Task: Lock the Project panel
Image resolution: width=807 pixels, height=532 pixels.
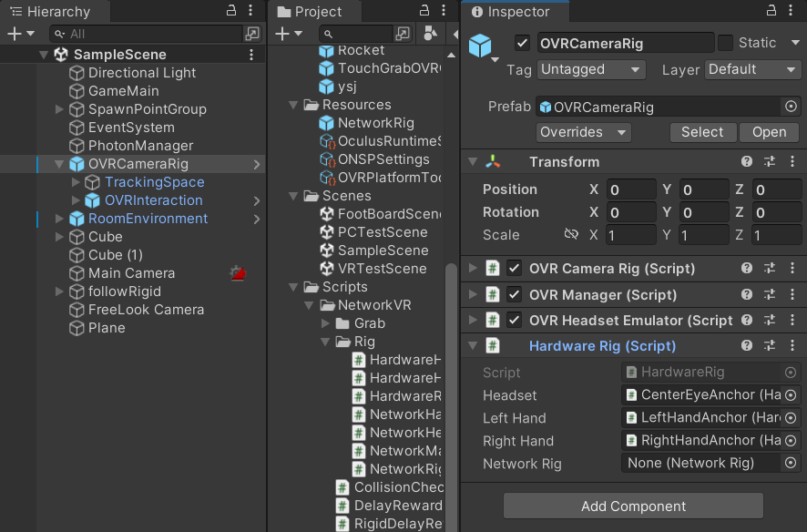Action: pyautogui.click(x=424, y=10)
